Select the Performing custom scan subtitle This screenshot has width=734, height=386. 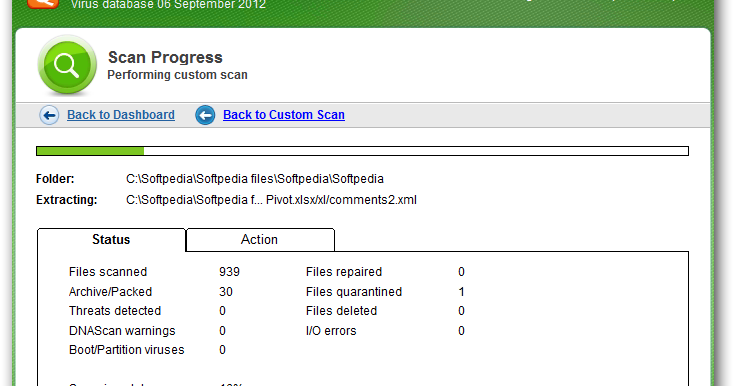click(177, 75)
